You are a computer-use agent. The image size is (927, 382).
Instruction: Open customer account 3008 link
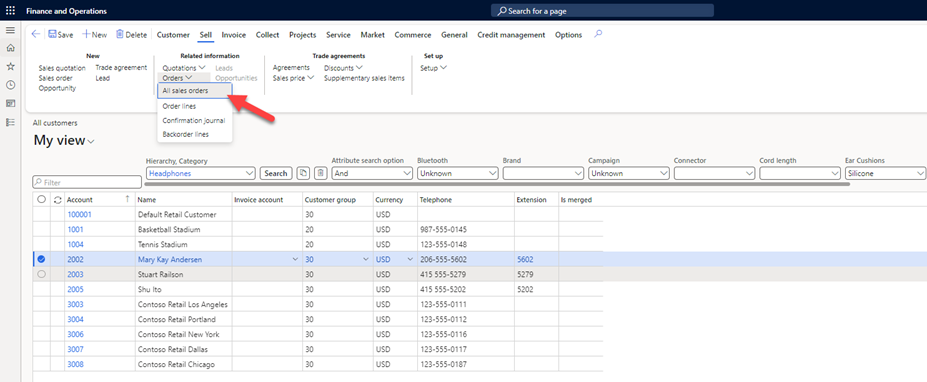(75, 364)
